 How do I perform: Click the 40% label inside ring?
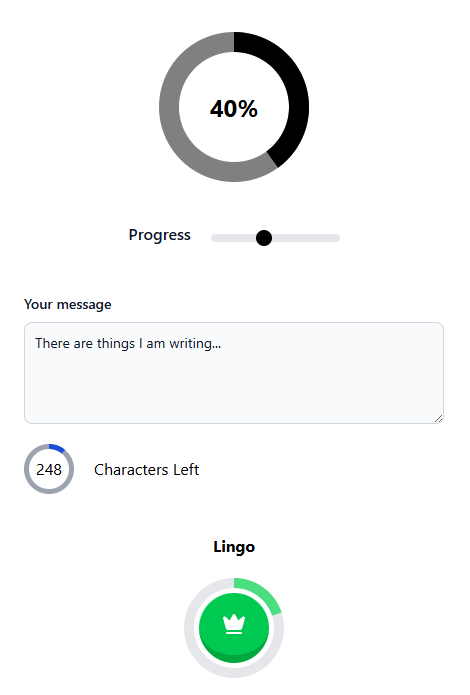(234, 109)
